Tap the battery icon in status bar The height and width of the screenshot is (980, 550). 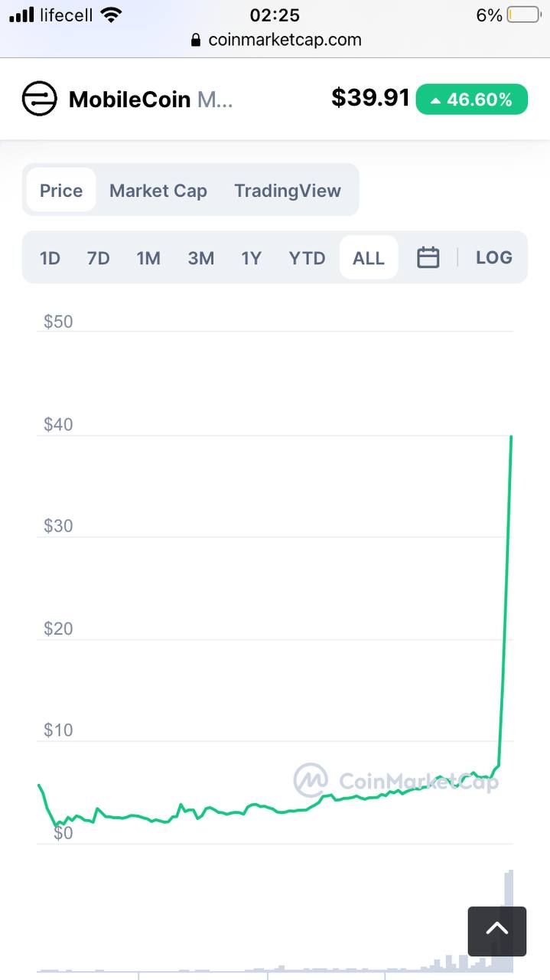524,15
